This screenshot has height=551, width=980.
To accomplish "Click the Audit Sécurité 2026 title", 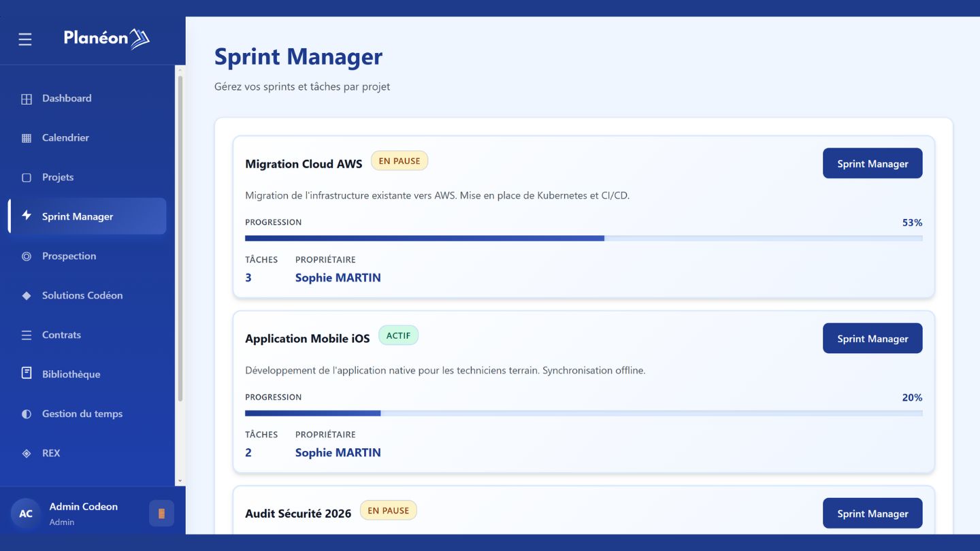I will [298, 514].
